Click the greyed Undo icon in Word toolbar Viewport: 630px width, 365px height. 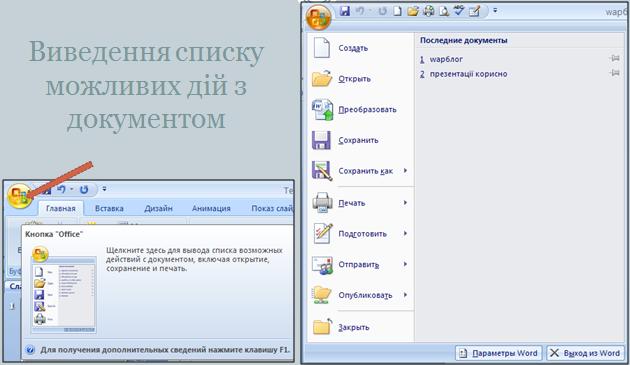(x=360, y=11)
